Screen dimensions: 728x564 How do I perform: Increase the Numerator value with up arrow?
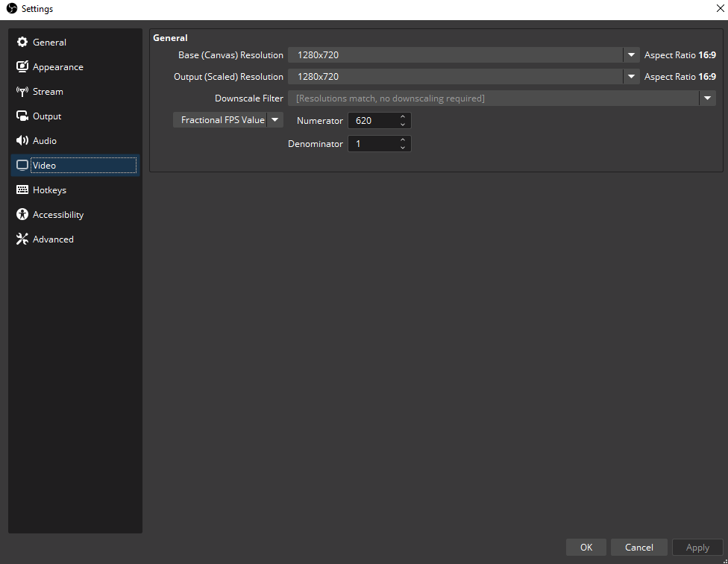point(403,117)
